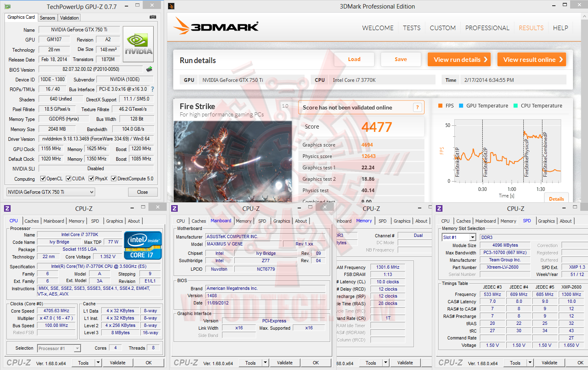Image resolution: width=588 pixels, height=370 pixels.
Task: Click the NVIDIA logo in GPU-Z
Action: coord(138,44)
